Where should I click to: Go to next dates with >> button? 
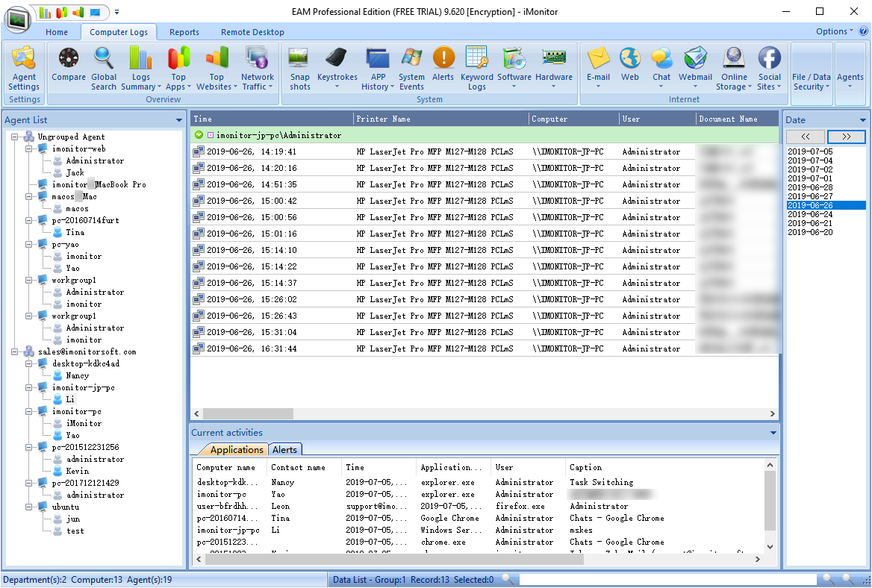pos(846,136)
